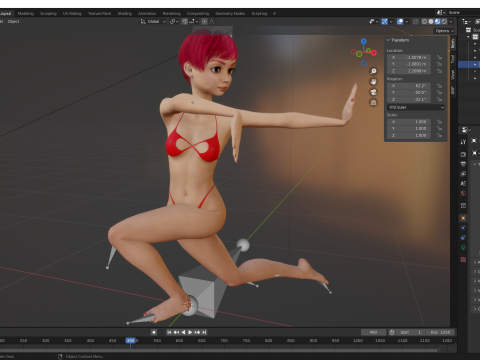480x360 pixels.
Task: Toggle snapping magnet icon
Action: click(x=185, y=22)
